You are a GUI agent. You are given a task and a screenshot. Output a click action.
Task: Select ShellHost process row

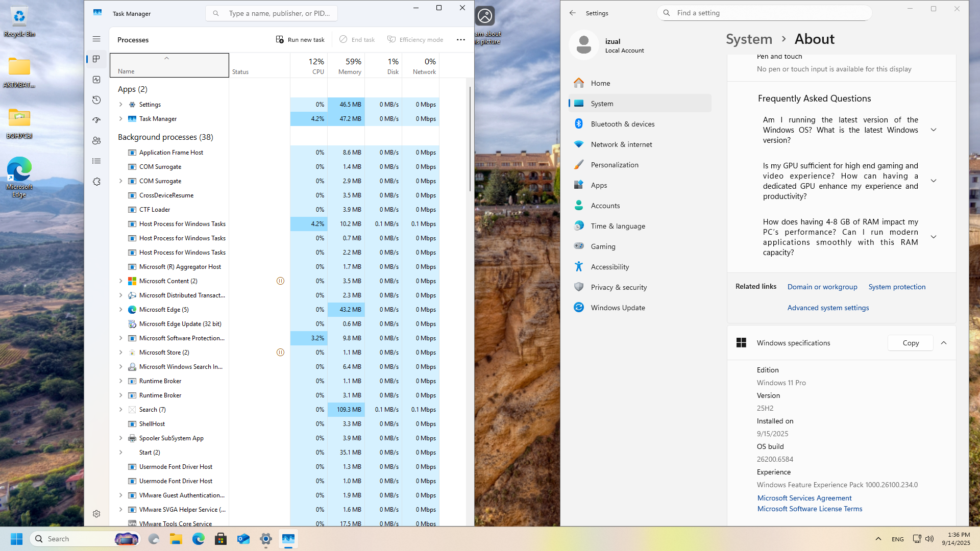coord(275,424)
